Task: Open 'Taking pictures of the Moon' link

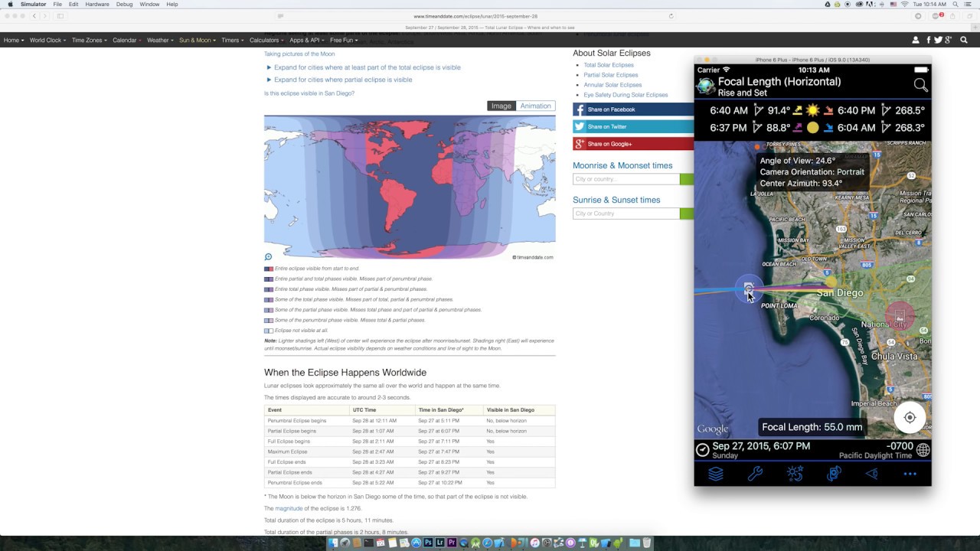Action: pos(299,54)
